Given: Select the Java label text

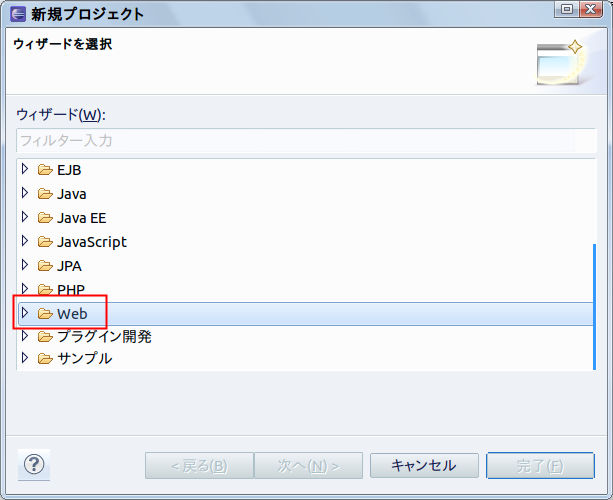Looking at the screenshot, I should point(72,194).
